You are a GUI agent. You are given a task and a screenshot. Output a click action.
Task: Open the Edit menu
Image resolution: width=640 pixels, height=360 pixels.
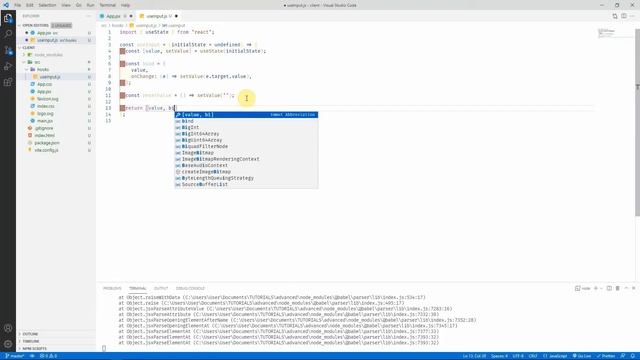(30, 5)
